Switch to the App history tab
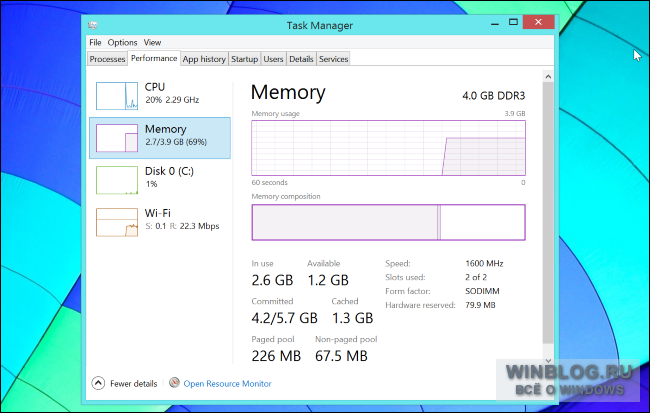The height and width of the screenshot is (413, 650). (204, 59)
